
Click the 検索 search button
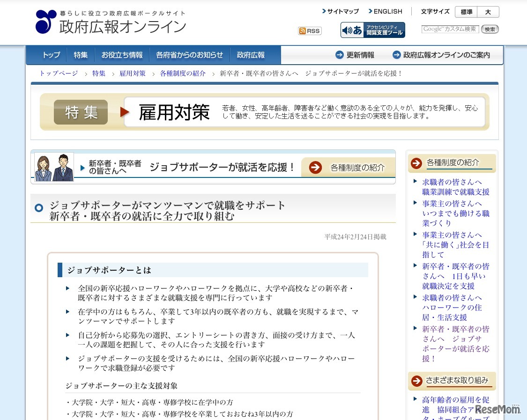click(490, 29)
